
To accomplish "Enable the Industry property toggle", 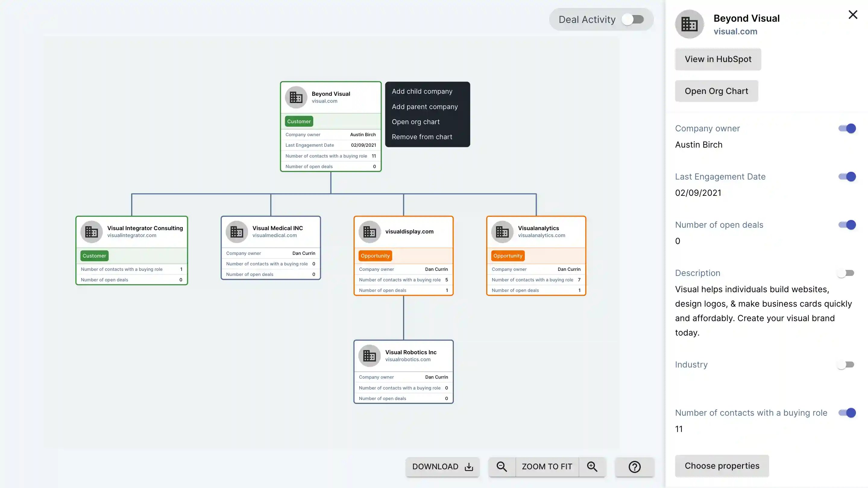I will pos(846,364).
